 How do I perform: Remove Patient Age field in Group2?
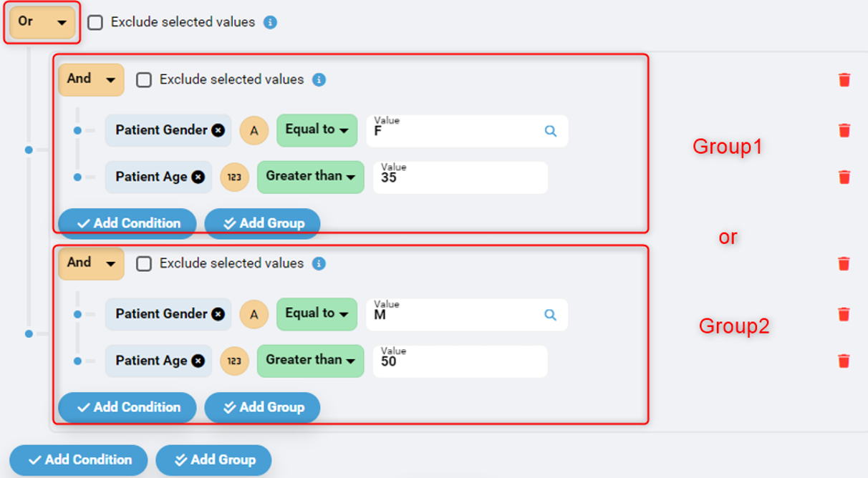coord(198,361)
